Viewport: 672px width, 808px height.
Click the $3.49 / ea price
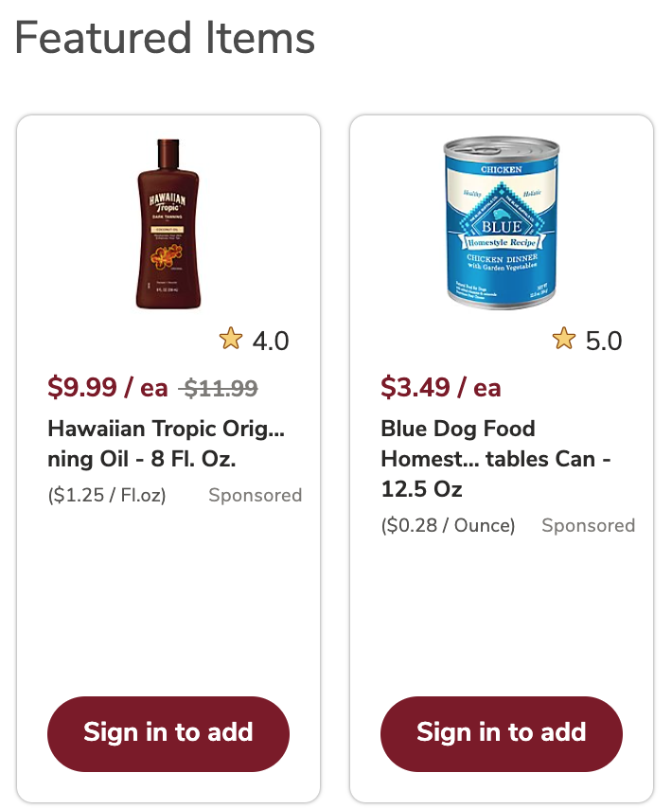click(441, 387)
